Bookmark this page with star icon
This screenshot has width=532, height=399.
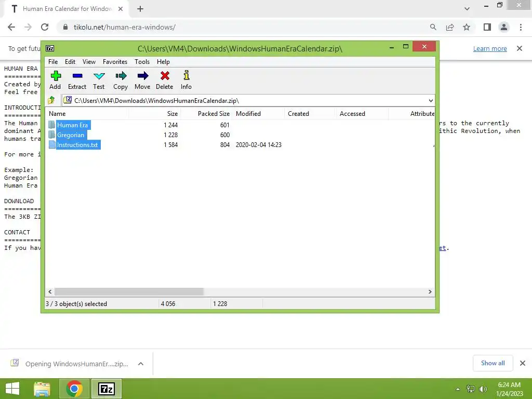coord(467,27)
